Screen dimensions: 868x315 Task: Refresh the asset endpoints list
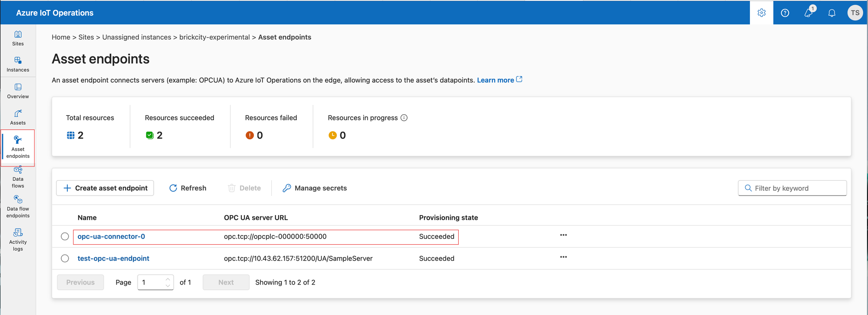coord(187,188)
